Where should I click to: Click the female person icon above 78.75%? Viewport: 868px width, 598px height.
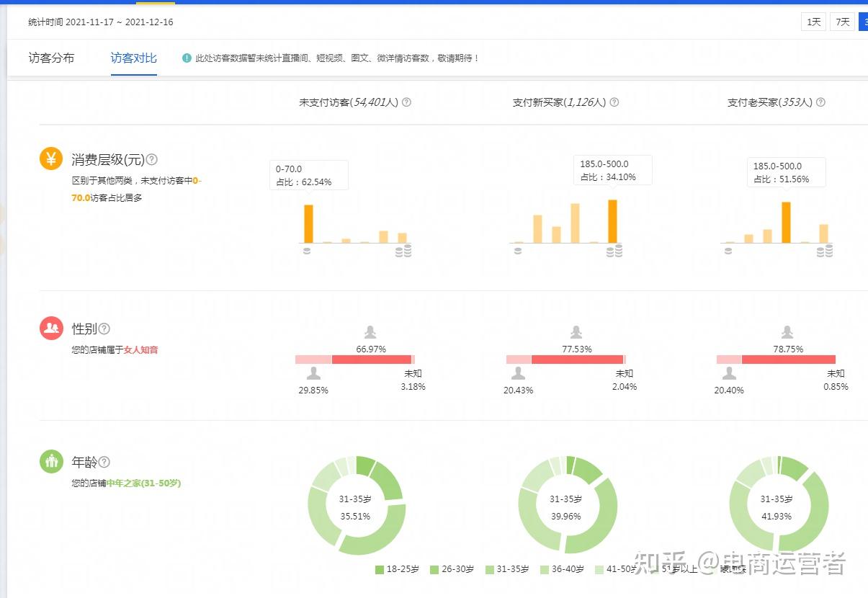coord(787,331)
